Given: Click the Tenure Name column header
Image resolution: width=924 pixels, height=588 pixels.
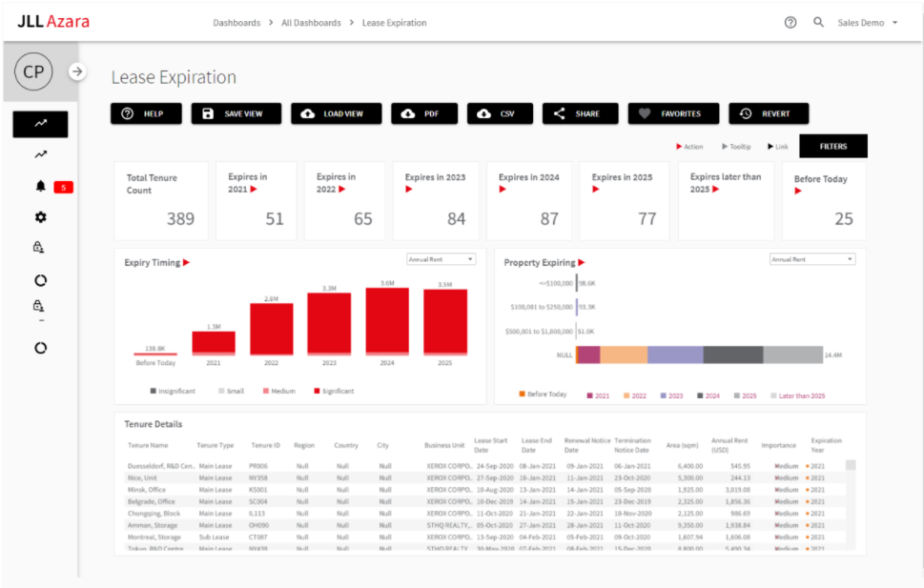Looking at the screenshot, I should coord(148,445).
